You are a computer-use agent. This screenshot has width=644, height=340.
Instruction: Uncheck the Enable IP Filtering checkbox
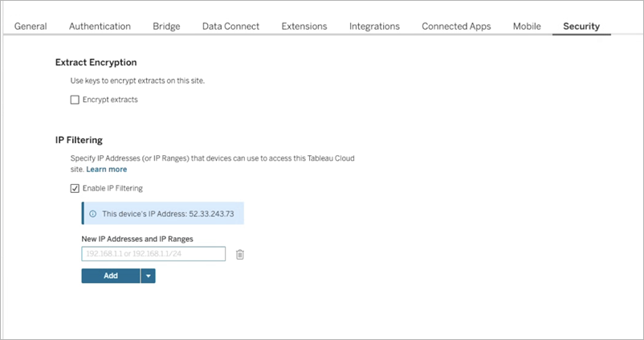coord(75,188)
